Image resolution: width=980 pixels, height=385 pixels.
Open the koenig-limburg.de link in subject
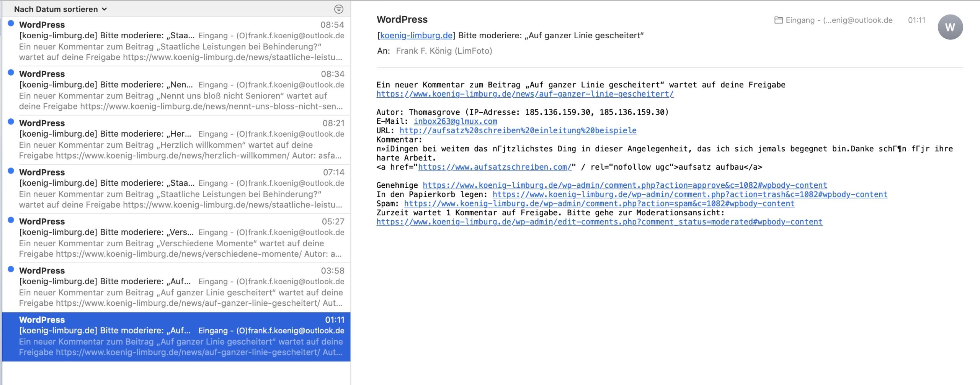pyautogui.click(x=416, y=36)
